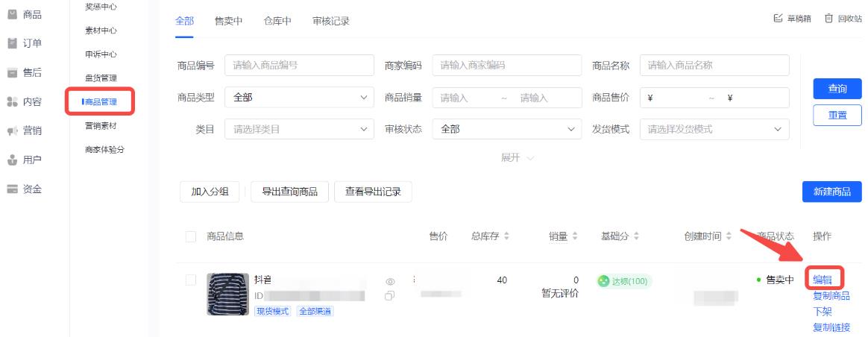The image size is (868, 337).
Task: Sort by 总库存 column arrows
Action: click(x=506, y=236)
